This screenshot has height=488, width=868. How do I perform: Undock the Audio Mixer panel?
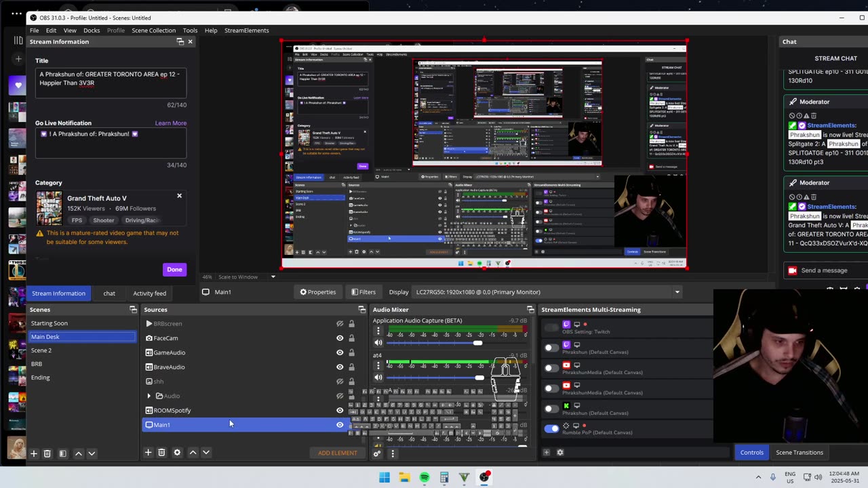[530, 310]
